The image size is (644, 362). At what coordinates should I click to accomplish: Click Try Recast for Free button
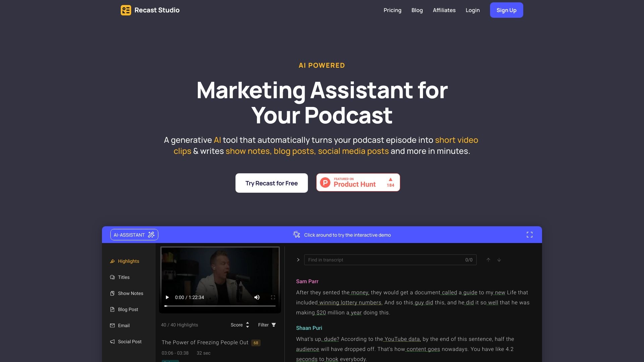(271, 183)
